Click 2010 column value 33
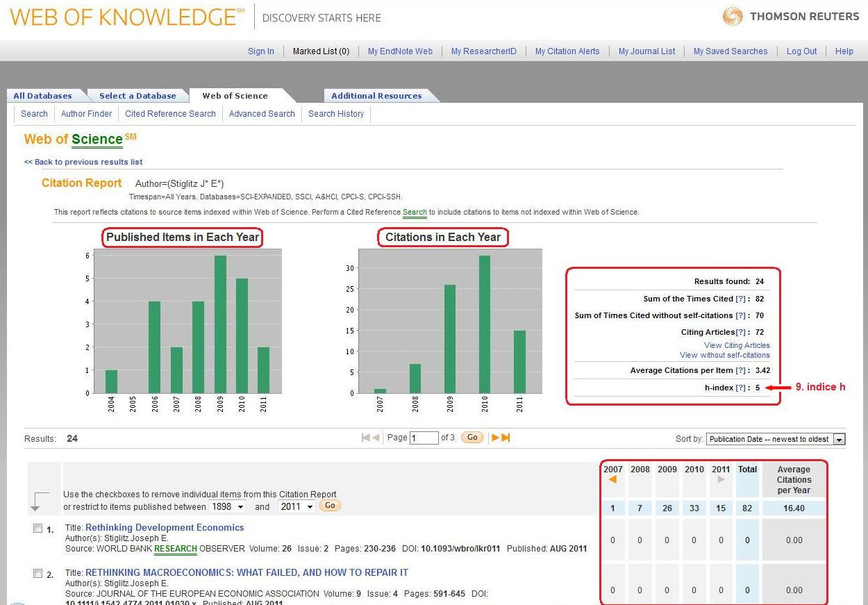 tap(694, 508)
